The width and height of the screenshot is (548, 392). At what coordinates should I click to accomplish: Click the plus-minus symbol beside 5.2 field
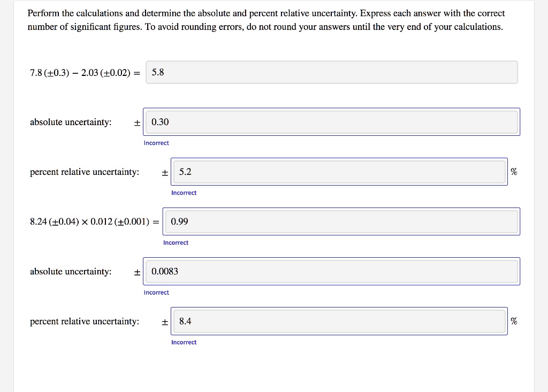165,172
